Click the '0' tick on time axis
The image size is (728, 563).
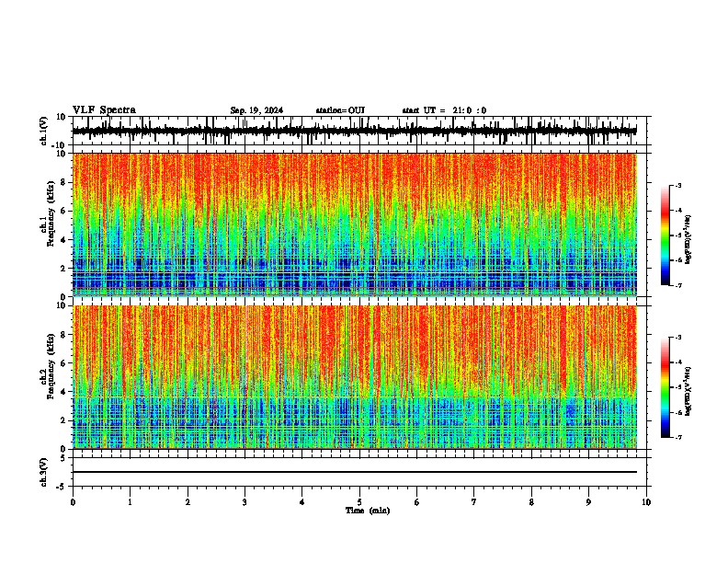[73, 502]
